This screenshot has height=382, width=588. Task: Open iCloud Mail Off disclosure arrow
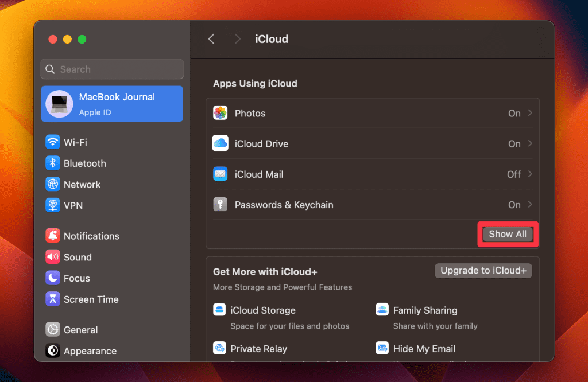pyautogui.click(x=530, y=174)
